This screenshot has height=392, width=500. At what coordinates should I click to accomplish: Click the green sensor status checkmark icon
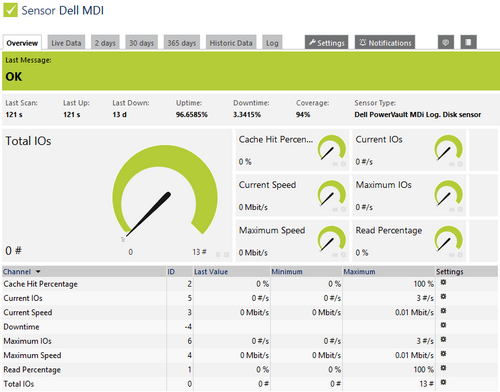coord(10,10)
